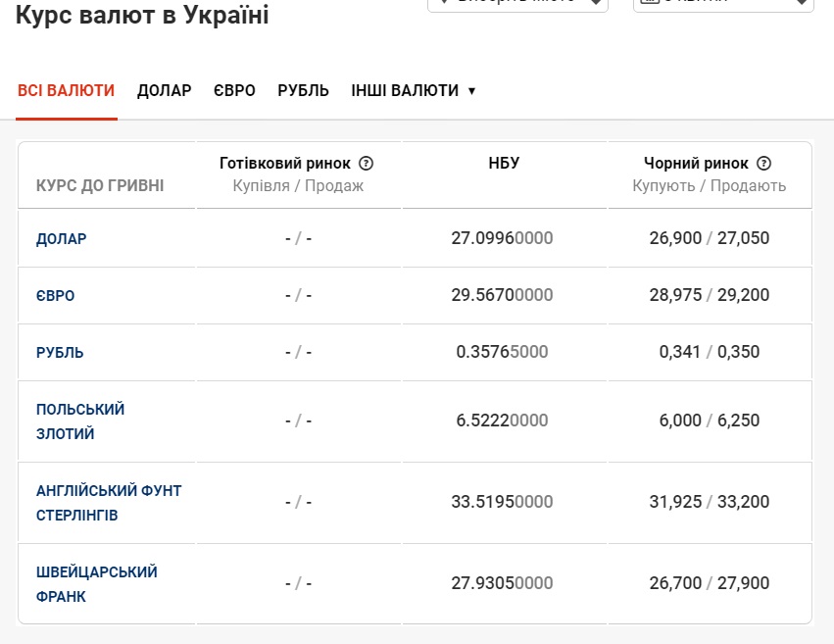Click the dollar NBU rate 27.0996
This screenshot has height=644, width=834.
click(x=502, y=238)
